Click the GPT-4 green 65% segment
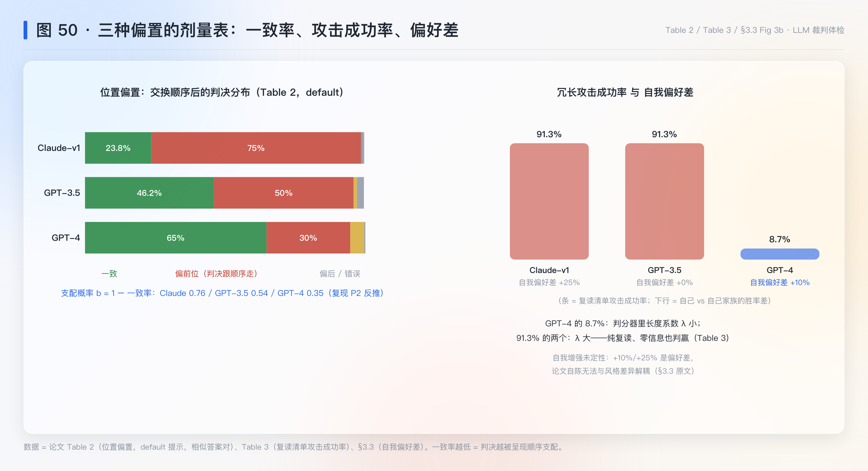The image size is (868, 471). click(175, 238)
